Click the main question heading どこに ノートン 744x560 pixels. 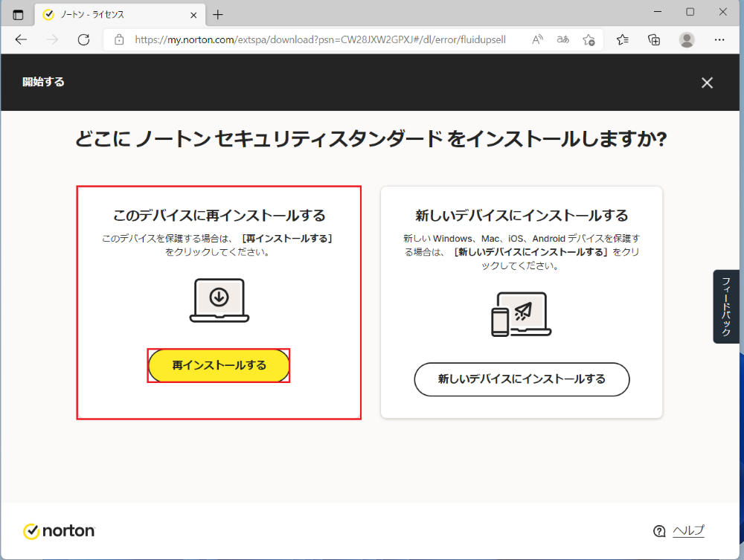(x=371, y=139)
